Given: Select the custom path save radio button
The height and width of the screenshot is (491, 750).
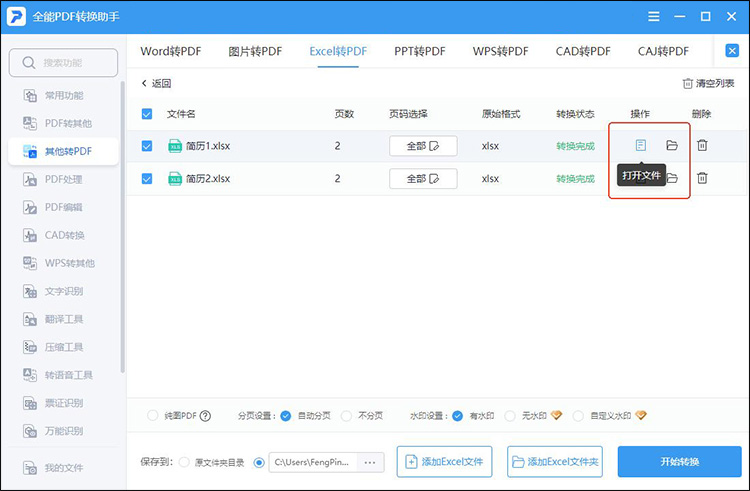Looking at the screenshot, I should 259,462.
